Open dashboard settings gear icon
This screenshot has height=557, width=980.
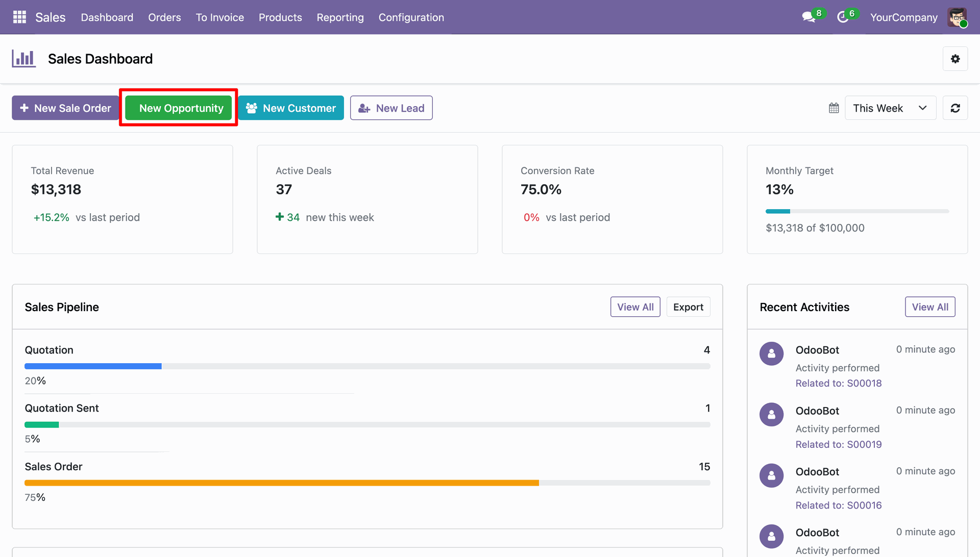(955, 59)
